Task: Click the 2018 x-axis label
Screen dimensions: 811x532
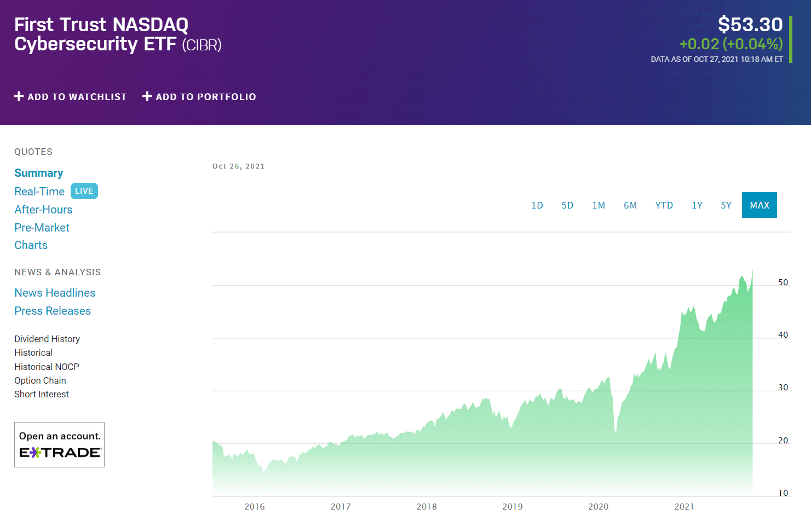Action: (x=427, y=507)
